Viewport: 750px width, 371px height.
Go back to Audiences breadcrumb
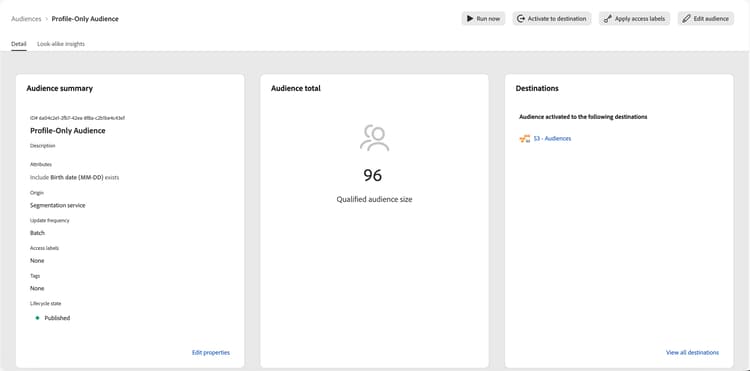[26, 19]
